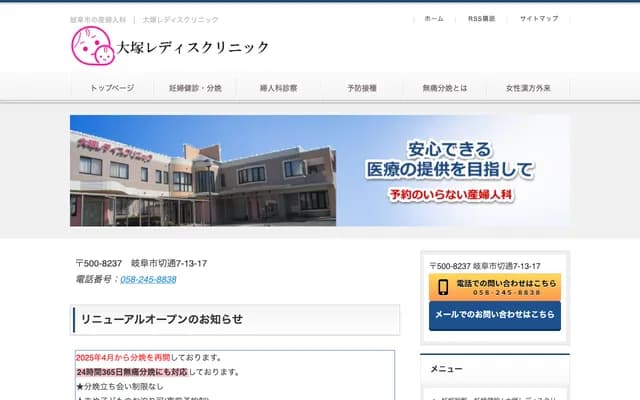Click the 岐阜市の産婦人科 tagline at top
The height and width of the screenshot is (400, 640).
coord(98,20)
